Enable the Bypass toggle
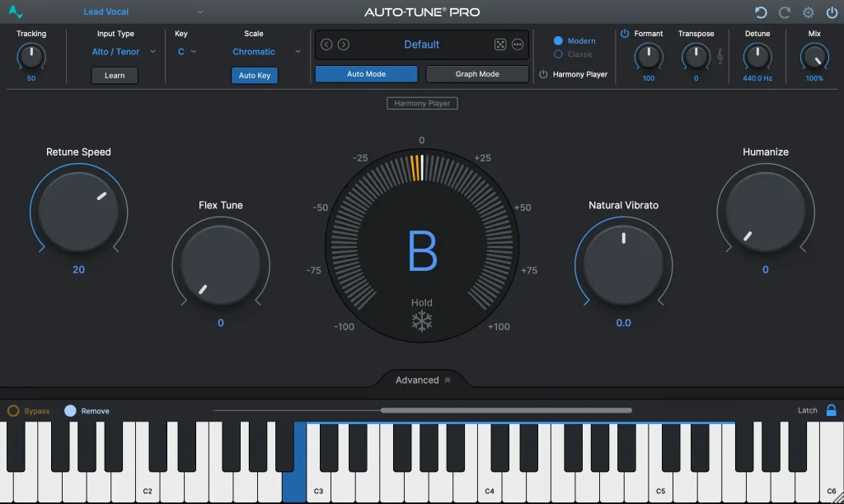 [x=14, y=410]
